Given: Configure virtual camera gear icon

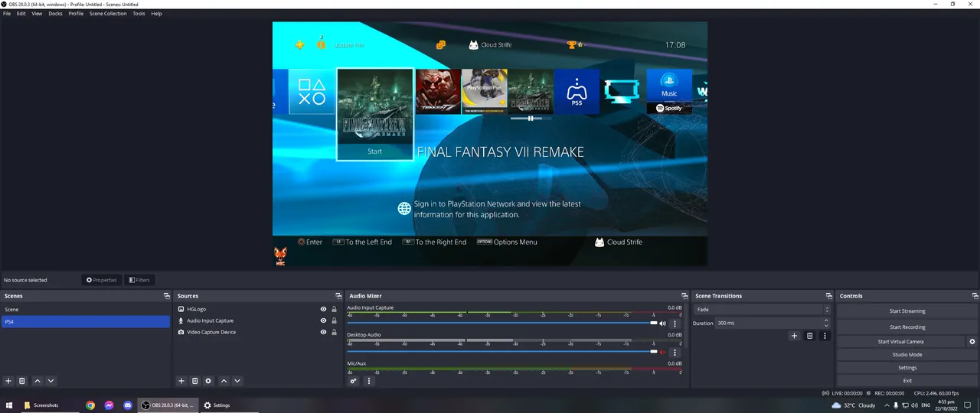Looking at the screenshot, I should 972,342.
